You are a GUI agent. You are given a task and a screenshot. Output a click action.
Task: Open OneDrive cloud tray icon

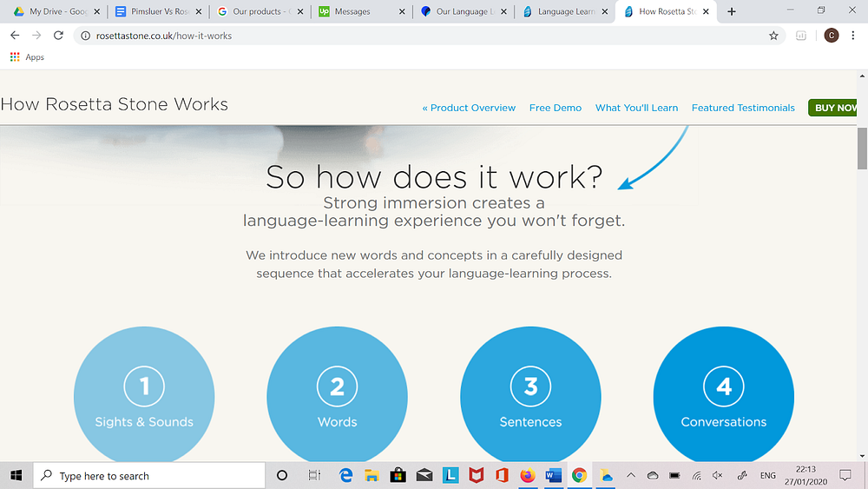pyautogui.click(x=653, y=475)
